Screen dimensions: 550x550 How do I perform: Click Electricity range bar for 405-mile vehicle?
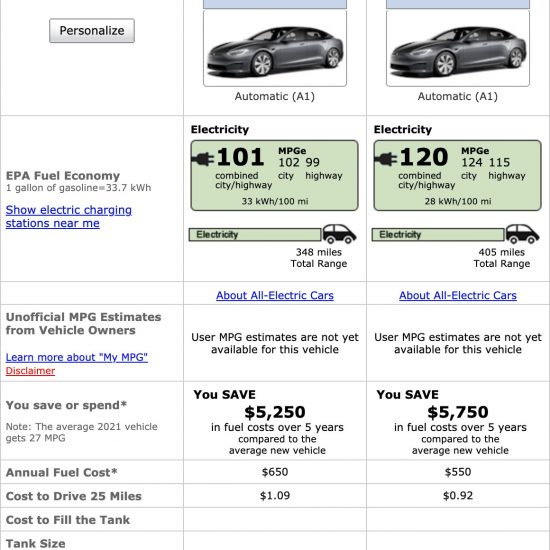click(x=438, y=235)
